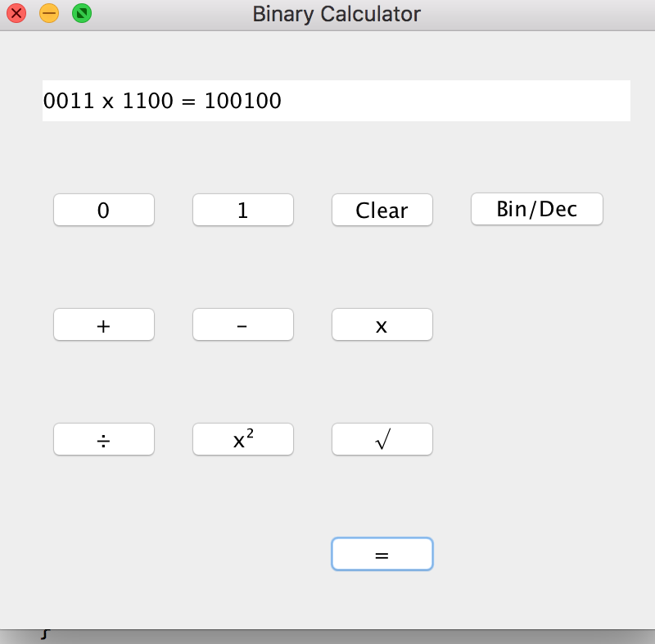Screen dimensions: 655x644
Task: Choose the division operator
Action: click(103, 439)
